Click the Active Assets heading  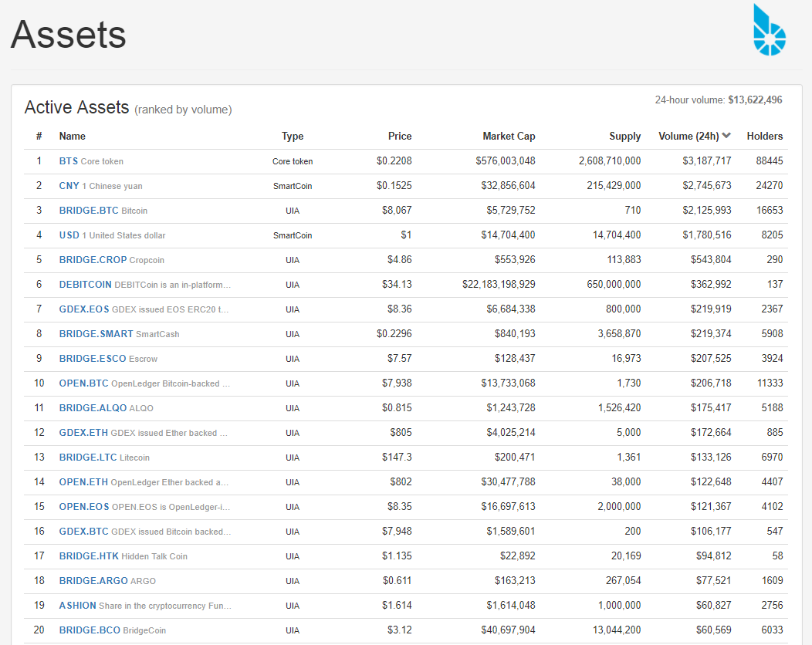point(76,107)
